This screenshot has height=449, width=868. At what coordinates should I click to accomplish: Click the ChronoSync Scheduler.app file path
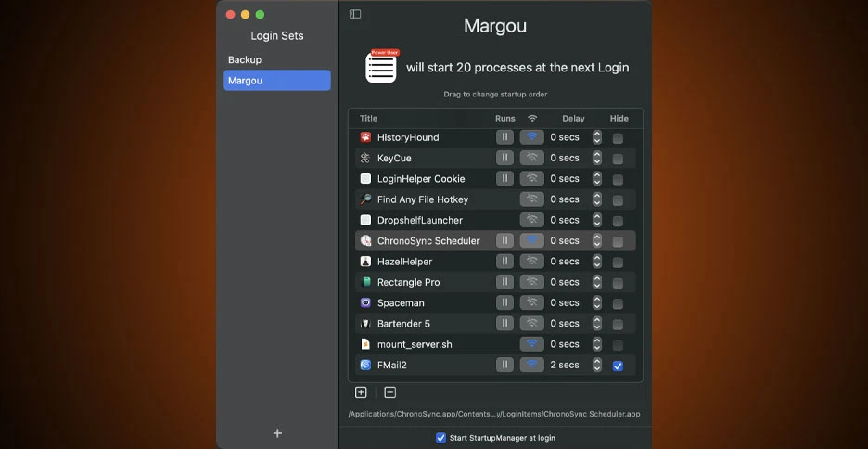click(x=493, y=414)
